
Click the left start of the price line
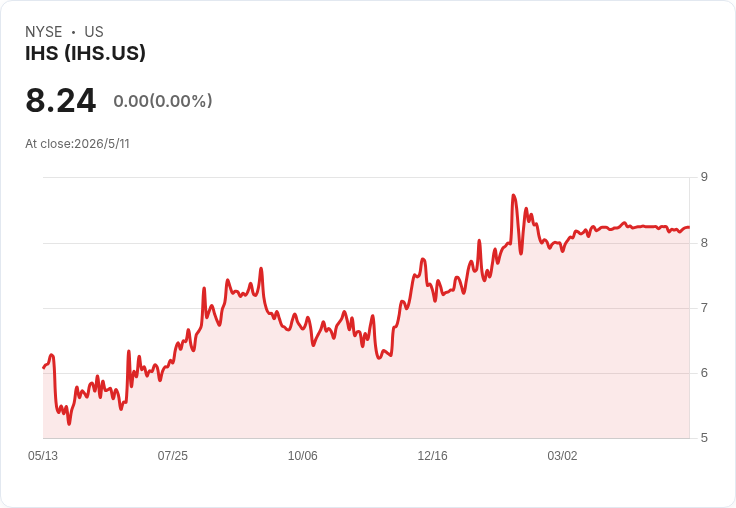coord(44,368)
